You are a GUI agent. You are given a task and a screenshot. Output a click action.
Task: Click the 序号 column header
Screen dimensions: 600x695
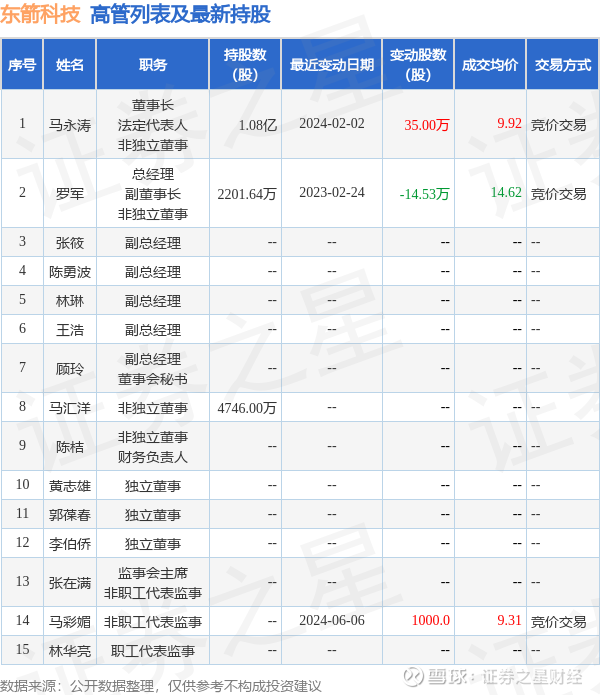coord(22,65)
